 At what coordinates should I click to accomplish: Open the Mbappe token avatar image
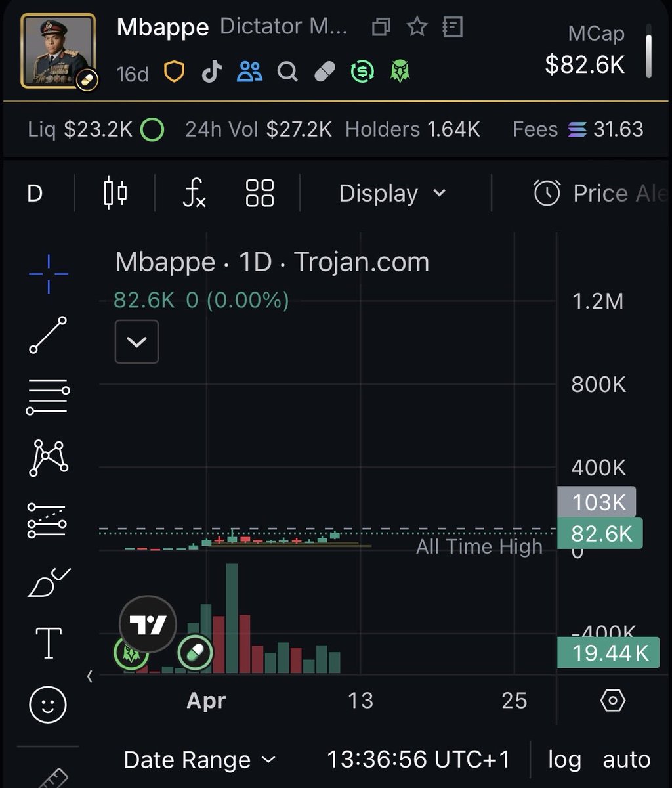point(58,51)
